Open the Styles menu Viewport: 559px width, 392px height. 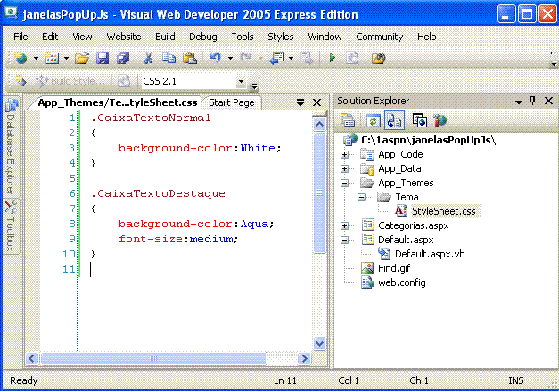pos(281,37)
